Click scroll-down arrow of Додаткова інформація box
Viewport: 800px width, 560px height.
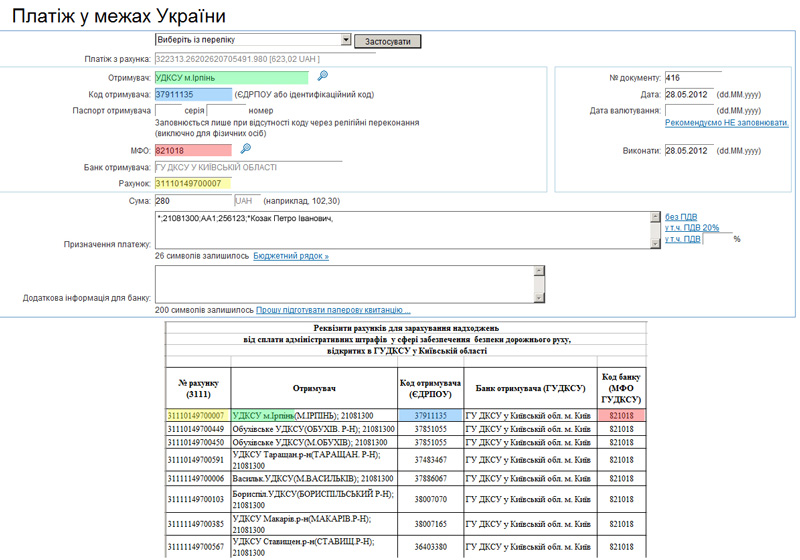[x=539, y=297]
